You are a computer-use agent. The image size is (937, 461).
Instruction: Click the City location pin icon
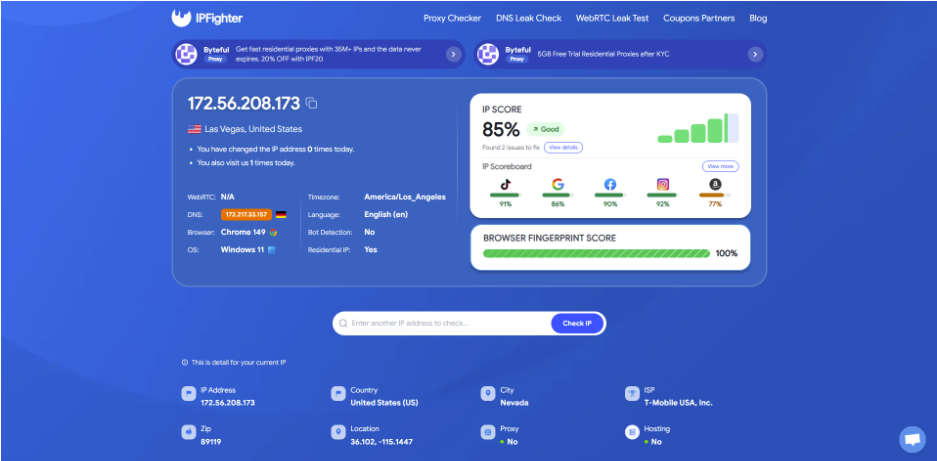[x=488, y=394]
